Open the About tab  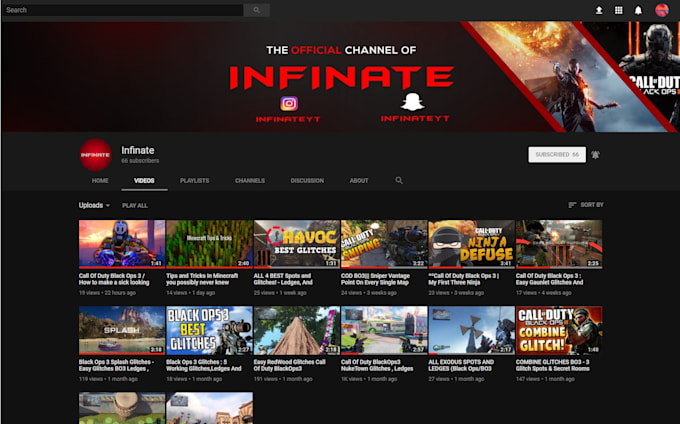click(359, 180)
